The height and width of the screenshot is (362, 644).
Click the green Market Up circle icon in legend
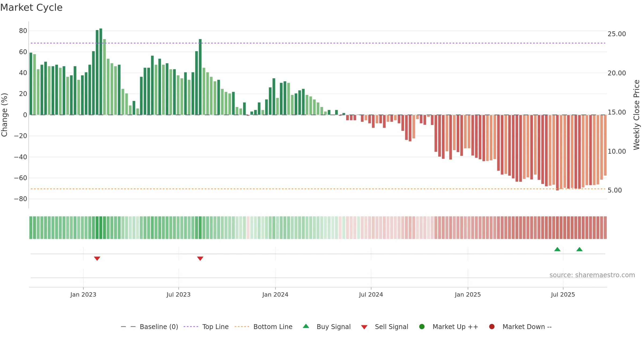[422, 327]
